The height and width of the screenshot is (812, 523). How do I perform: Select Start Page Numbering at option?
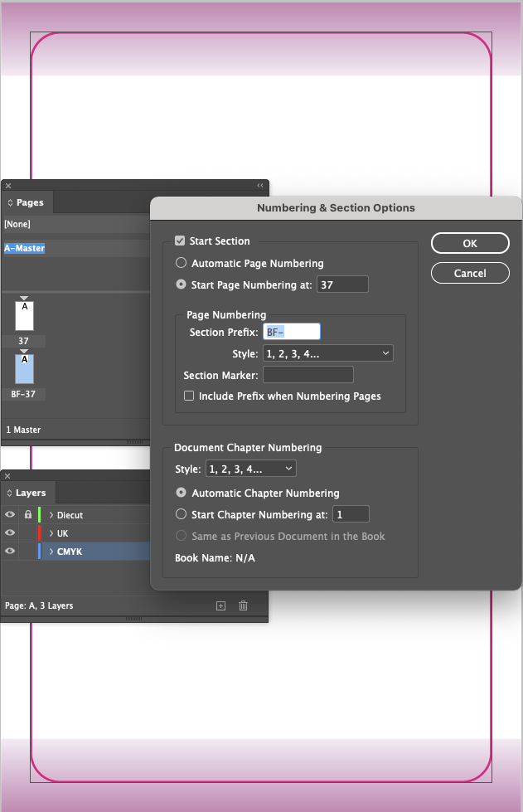click(181, 284)
